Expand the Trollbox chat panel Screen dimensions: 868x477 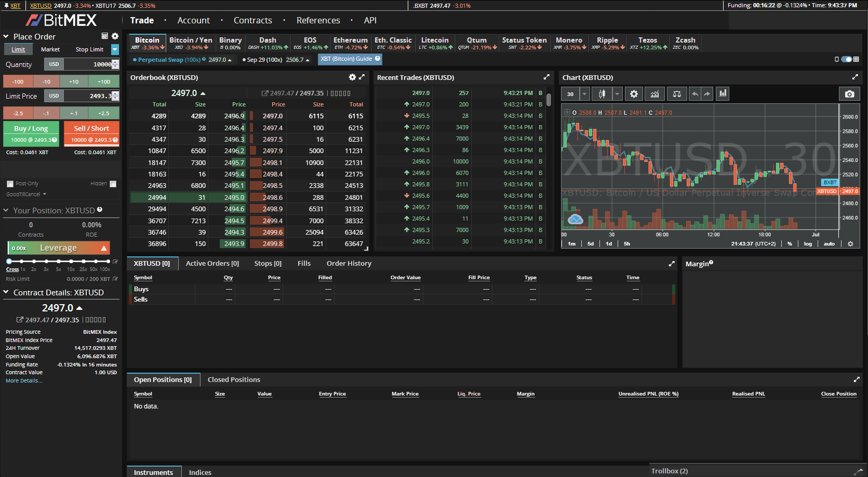tap(858, 471)
